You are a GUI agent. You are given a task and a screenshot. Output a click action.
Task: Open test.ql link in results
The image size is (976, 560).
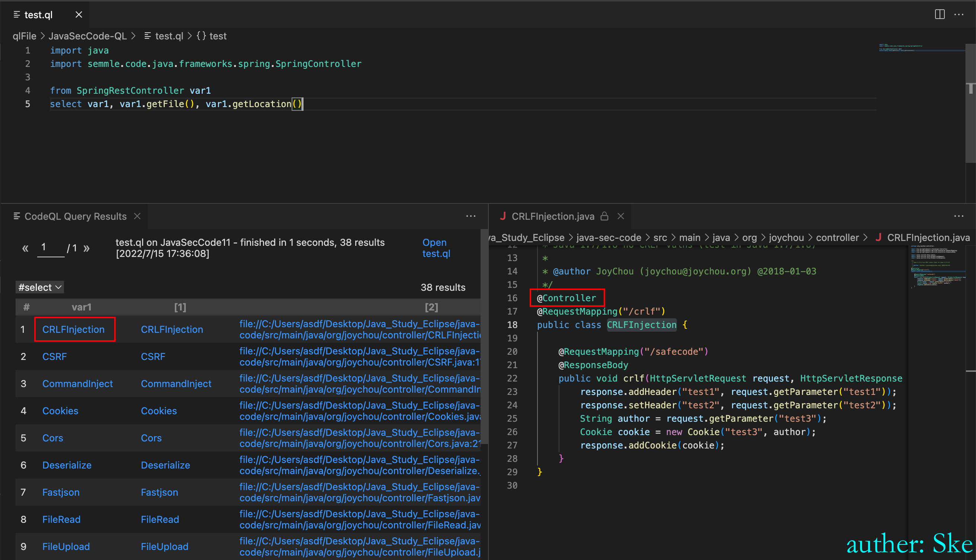436,248
